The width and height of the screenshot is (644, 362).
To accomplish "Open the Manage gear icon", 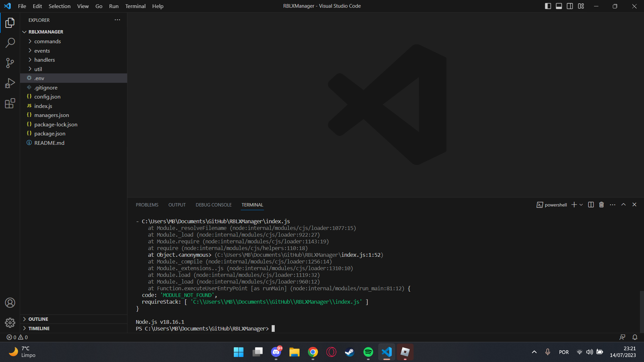I will [10, 323].
